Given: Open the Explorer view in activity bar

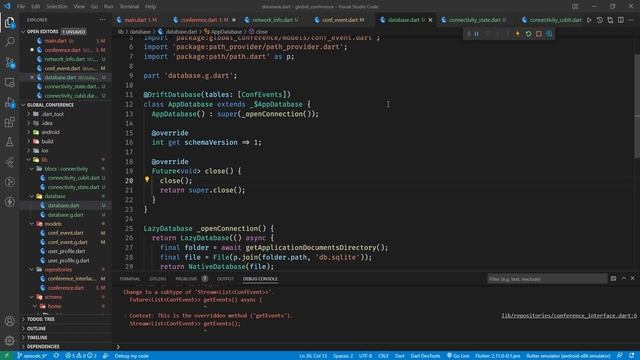Looking at the screenshot, I should tap(9, 22).
